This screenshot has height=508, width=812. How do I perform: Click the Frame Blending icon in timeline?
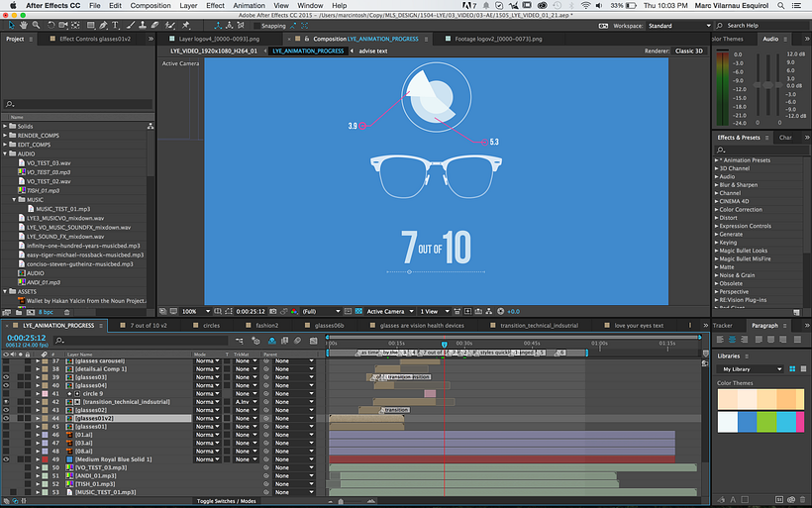click(285, 341)
